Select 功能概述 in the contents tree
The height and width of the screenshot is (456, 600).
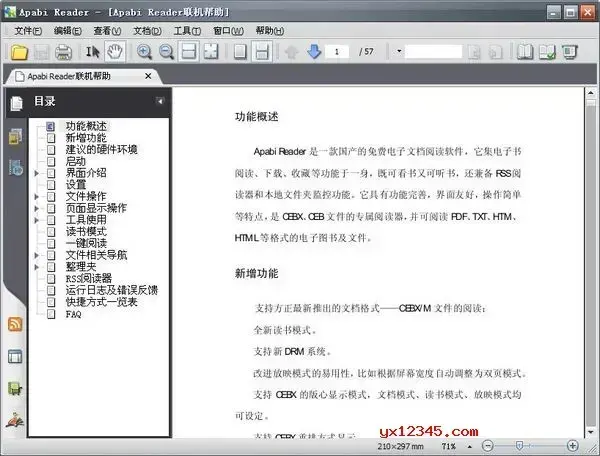(86, 126)
